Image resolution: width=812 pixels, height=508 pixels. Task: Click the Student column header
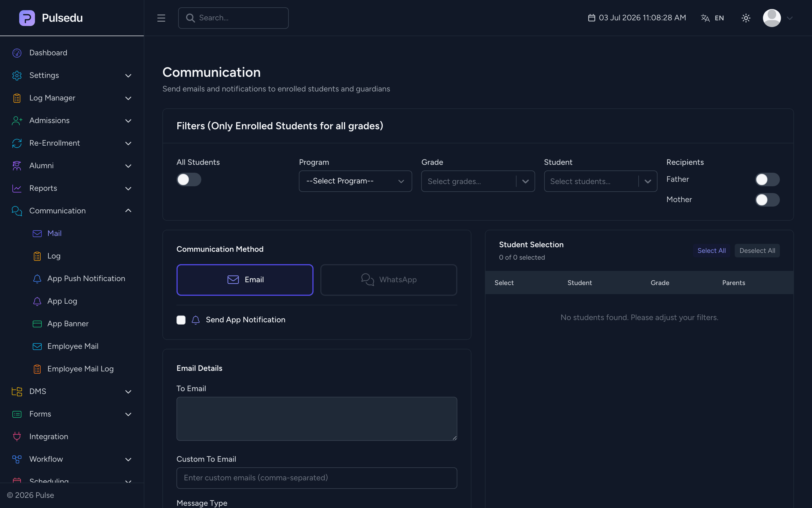(x=579, y=283)
